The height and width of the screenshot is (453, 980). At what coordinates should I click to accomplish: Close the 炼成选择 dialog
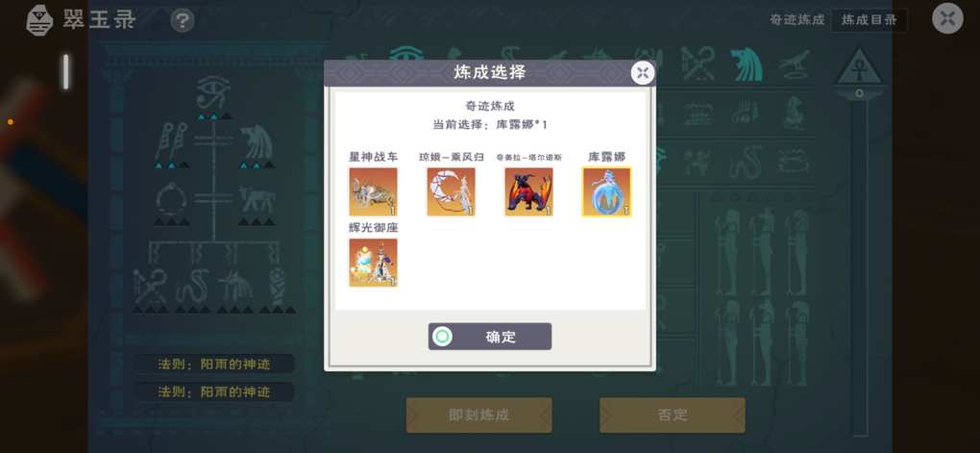(643, 73)
